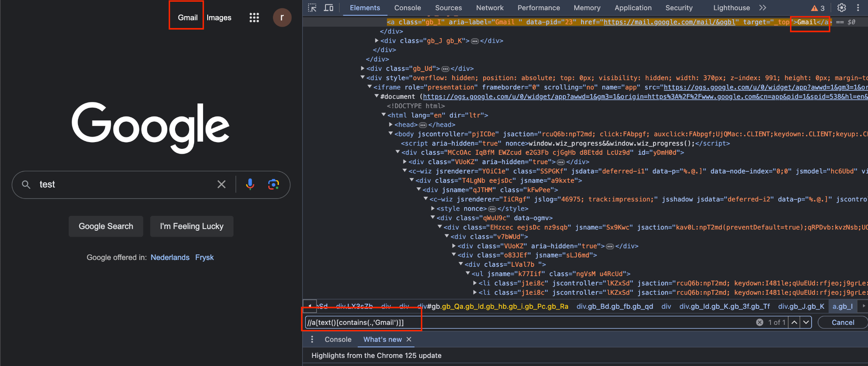Select the a.gb_I breadcrumb
Viewport: 868px width, 366px height.
[x=842, y=306]
